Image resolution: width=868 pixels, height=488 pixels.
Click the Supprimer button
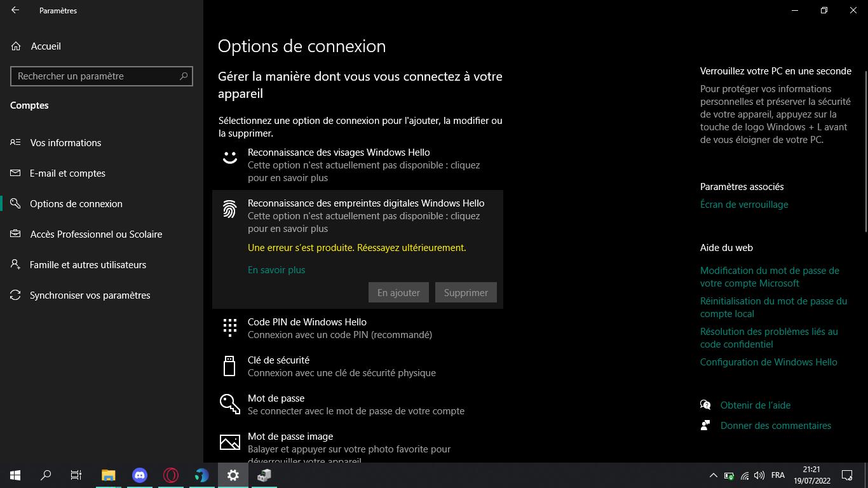pyautogui.click(x=466, y=293)
